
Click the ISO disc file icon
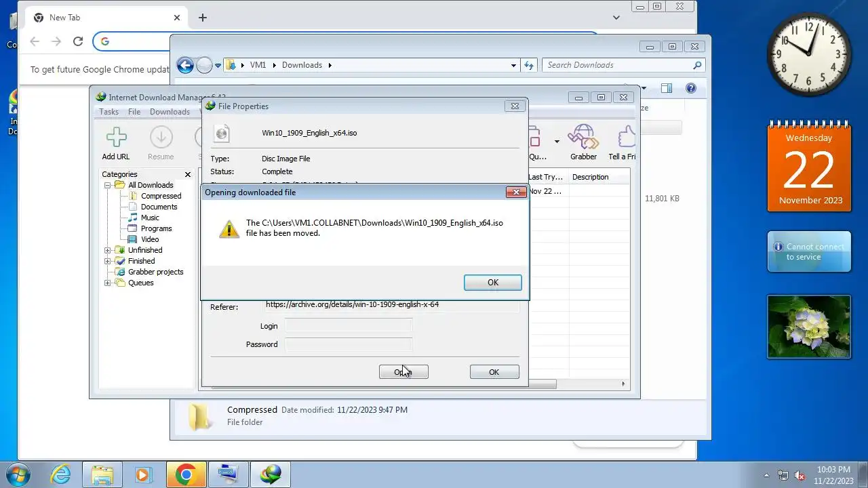coord(222,133)
